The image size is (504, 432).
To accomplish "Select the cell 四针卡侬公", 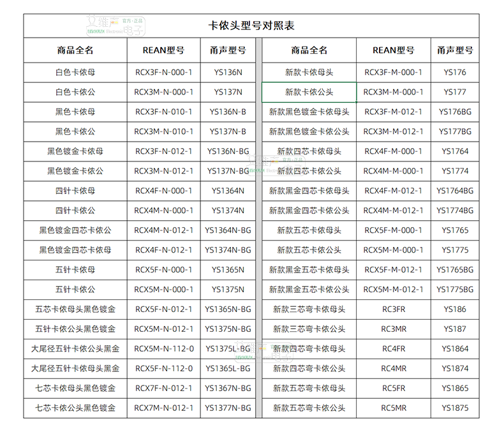I will tap(75, 211).
